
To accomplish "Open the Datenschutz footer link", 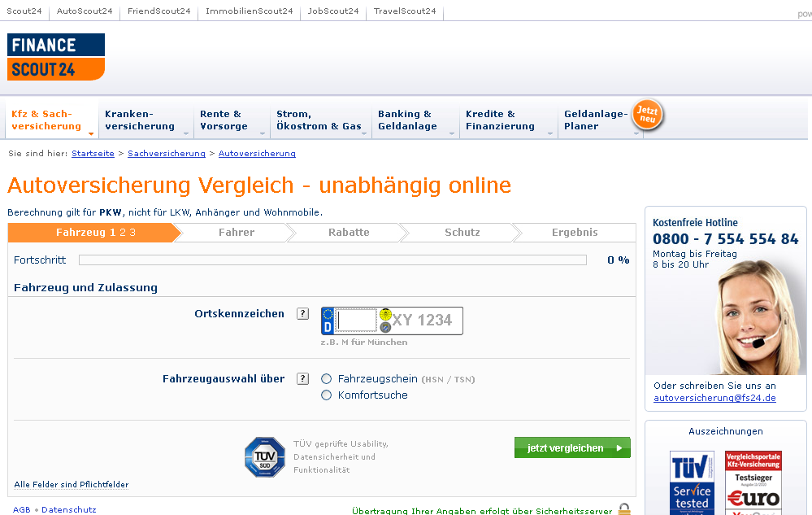I will click(x=69, y=510).
